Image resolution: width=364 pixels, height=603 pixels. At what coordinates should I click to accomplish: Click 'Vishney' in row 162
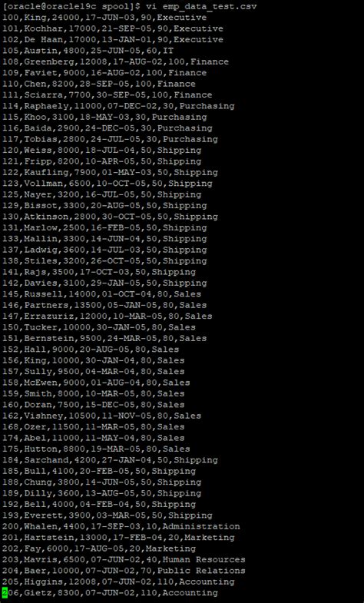pos(43,416)
